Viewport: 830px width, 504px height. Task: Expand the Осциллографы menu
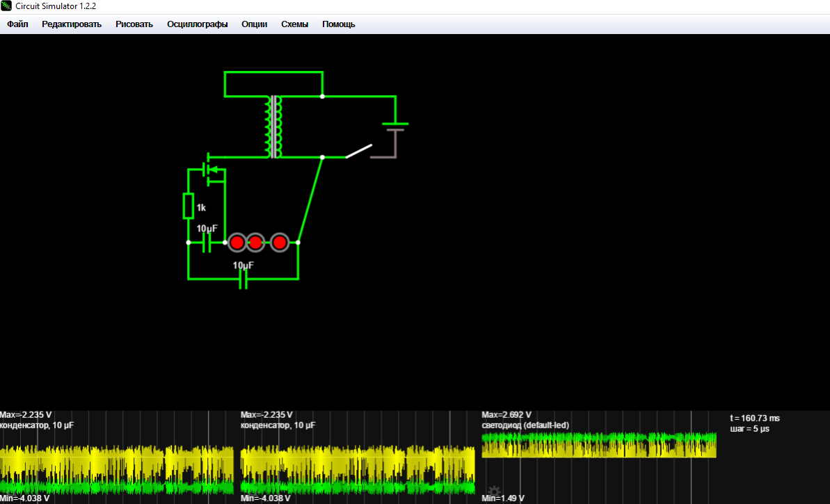point(197,24)
